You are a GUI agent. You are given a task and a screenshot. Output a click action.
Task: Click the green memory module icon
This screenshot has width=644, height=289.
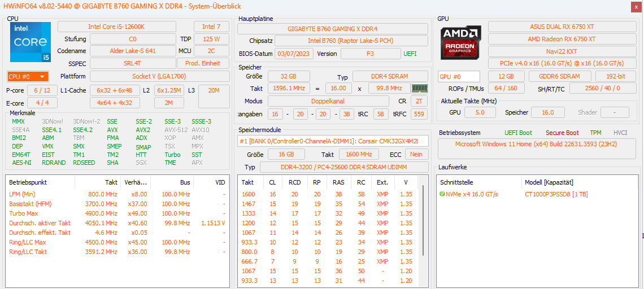point(420,88)
